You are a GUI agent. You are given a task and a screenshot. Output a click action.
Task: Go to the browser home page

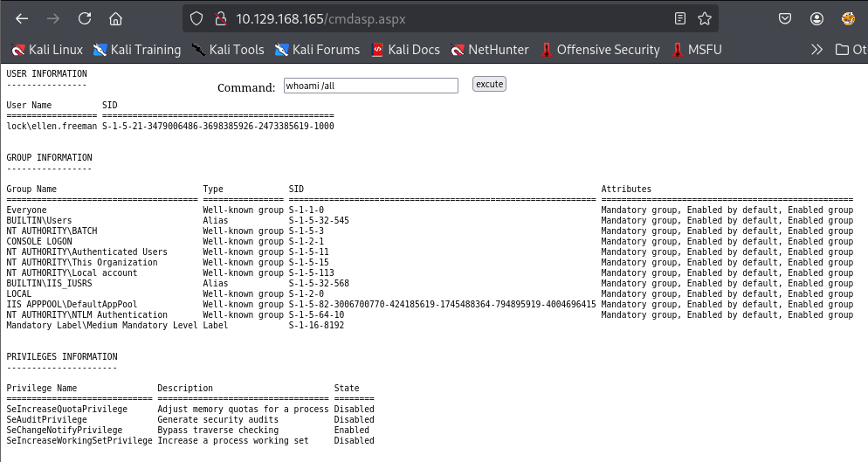coord(116,18)
